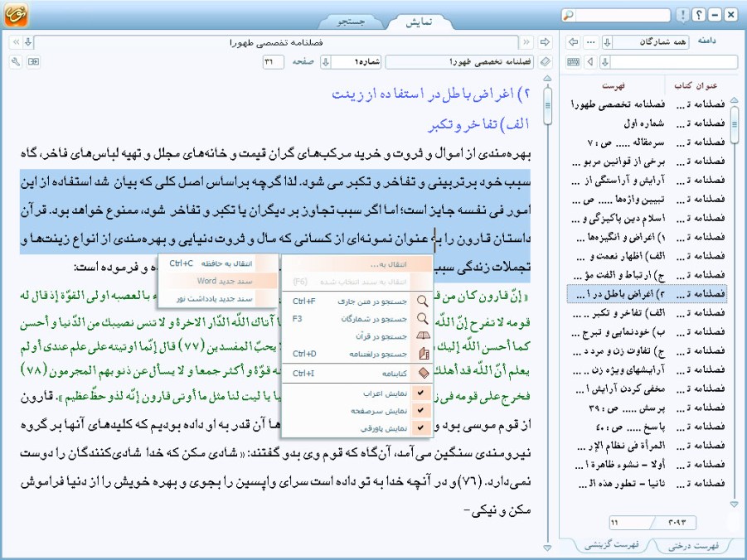Choose انتقال به حافظه (Ctrl+C) in submenu
This screenshot has height=560, width=747.
tap(218, 263)
